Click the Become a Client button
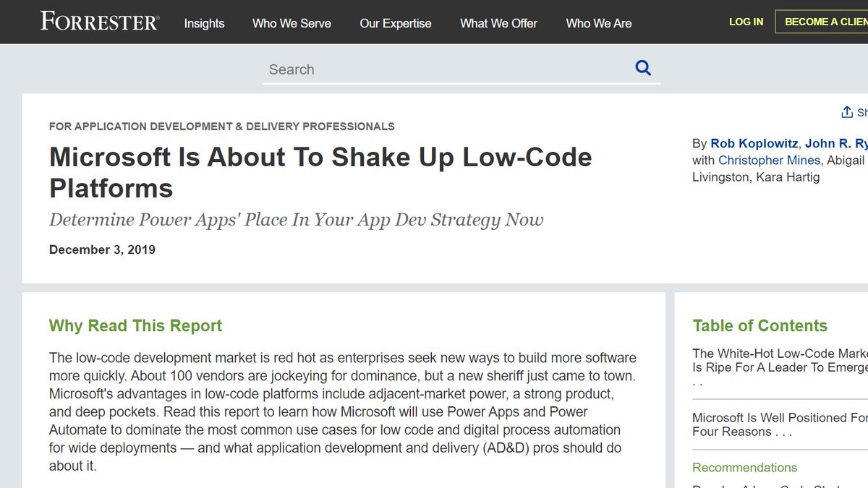The height and width of the screenshot is (488, 868). pos(822,22)
